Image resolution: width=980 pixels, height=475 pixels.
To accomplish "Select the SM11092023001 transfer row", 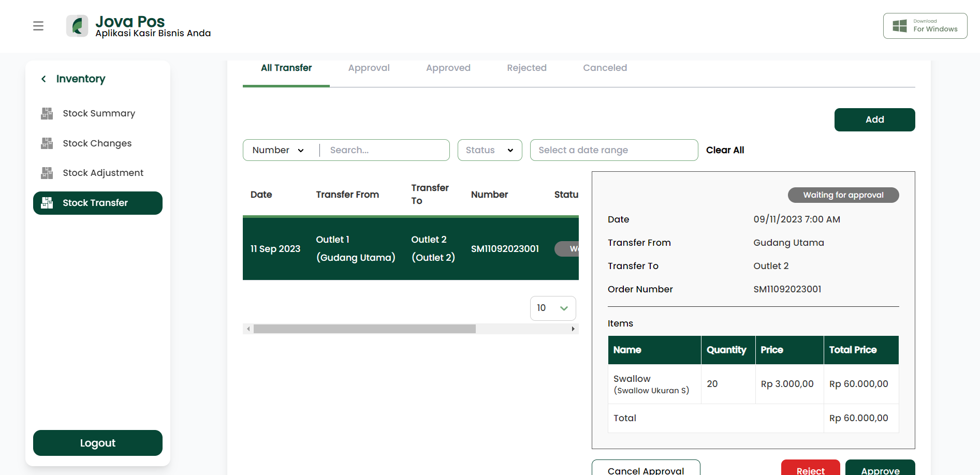I will tap(411, 249).
